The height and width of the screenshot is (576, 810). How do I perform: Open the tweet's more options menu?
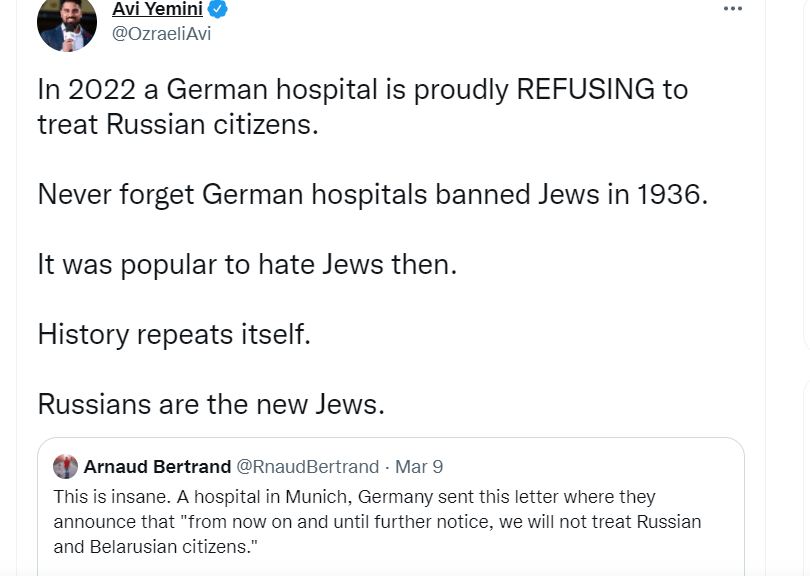(x=733, y=8)
